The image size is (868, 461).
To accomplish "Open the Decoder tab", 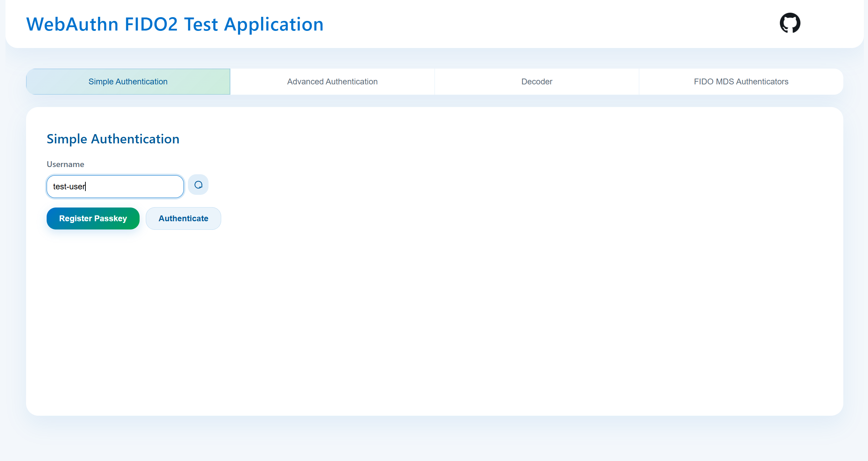I will (x=537, y=82).
